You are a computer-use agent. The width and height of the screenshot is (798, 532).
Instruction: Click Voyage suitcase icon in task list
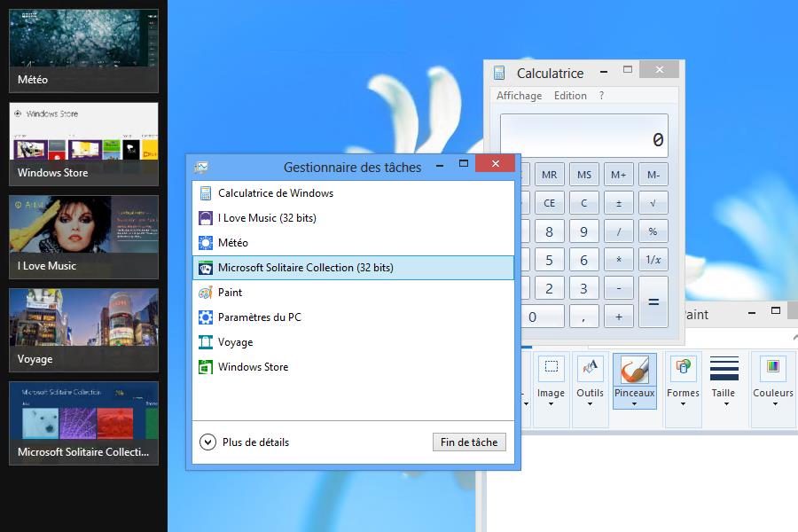pyautogui.click(x=206, y=342)
